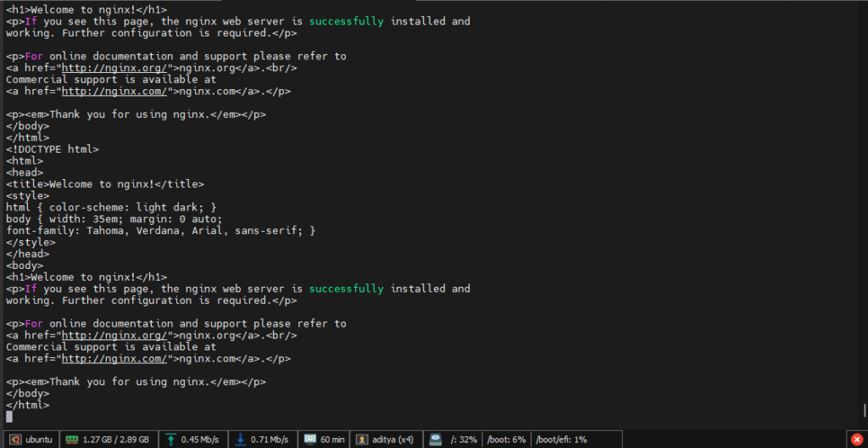Click the uptime clock icon

tap(309, 440)
